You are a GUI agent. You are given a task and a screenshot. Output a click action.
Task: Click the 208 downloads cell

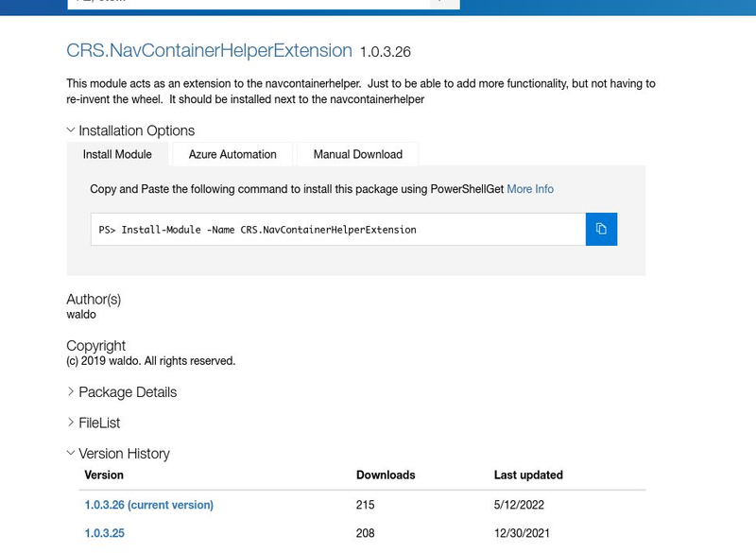[x=366, y=533]
